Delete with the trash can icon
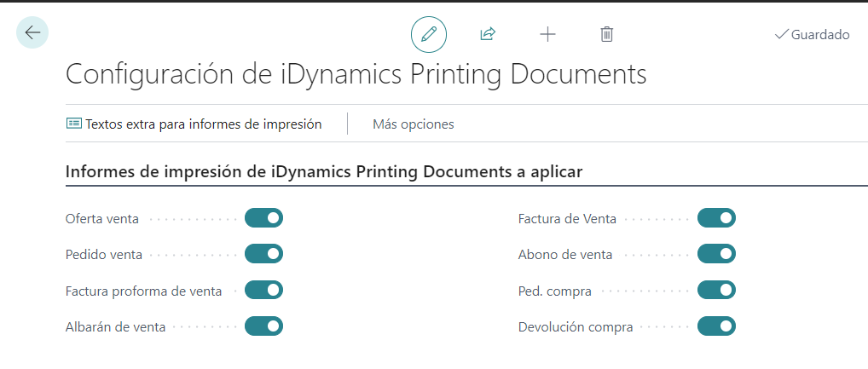The height and width of the screenshot is (369, 868). click(x=607, y=34)
